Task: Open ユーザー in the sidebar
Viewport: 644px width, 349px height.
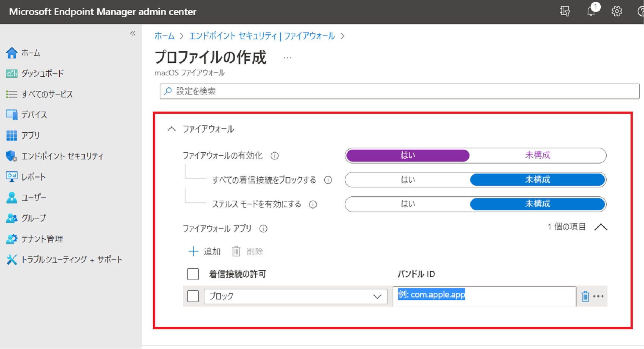Action: point(34,197)
